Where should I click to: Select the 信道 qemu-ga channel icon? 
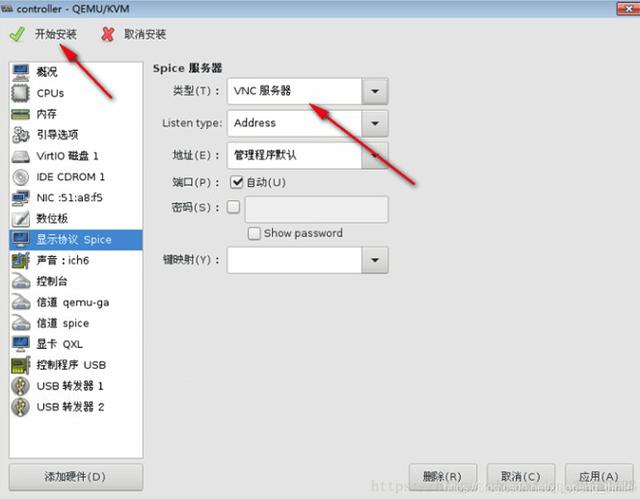coord(21,303)
